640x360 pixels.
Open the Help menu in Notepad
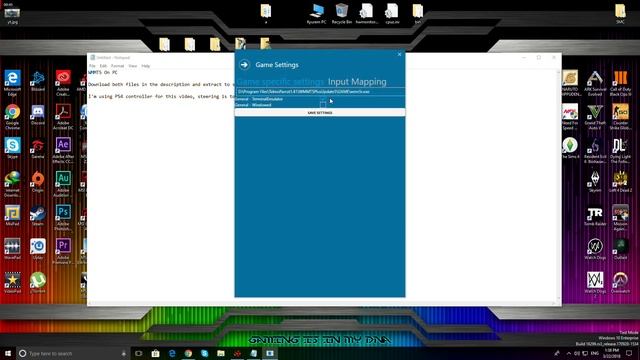click(146, 66)
